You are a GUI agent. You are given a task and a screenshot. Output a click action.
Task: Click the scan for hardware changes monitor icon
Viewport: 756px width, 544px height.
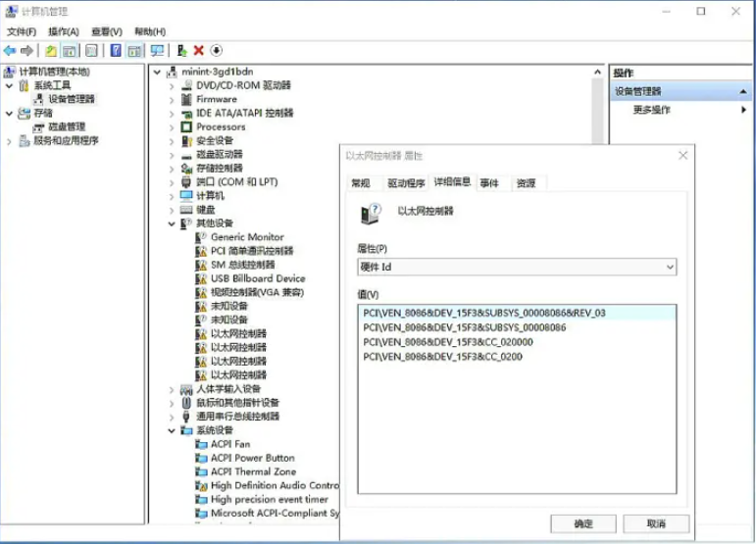pos(157,51)
